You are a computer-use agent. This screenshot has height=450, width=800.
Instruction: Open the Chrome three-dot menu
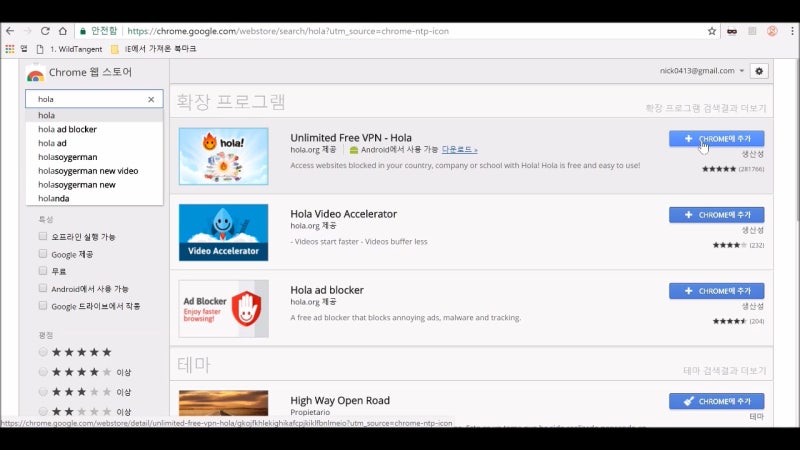click(792, 31)
